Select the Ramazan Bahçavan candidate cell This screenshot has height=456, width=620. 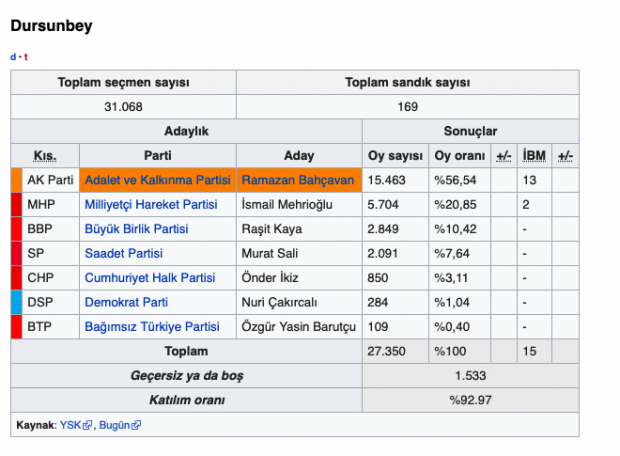pos(298,180)
